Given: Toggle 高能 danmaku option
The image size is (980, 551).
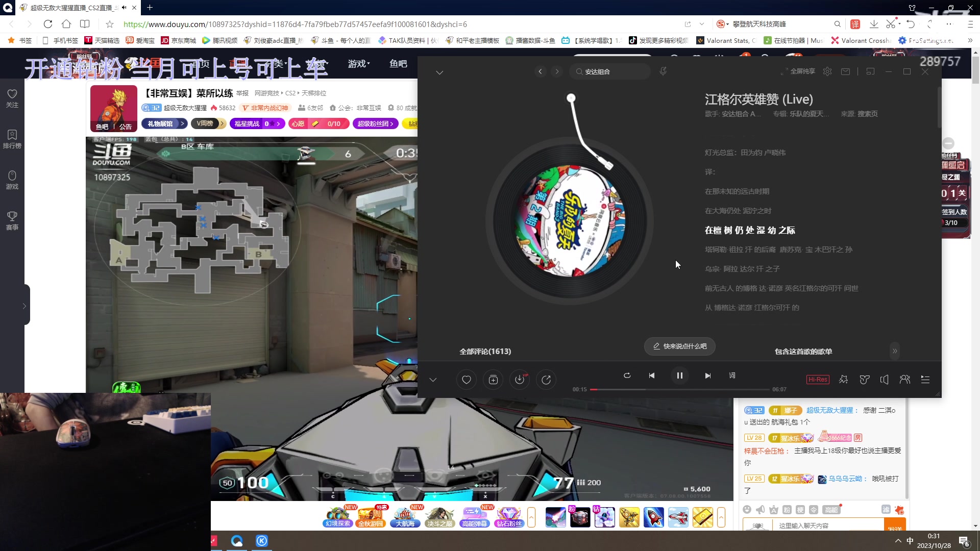Looking at the screenshot, I should [x=831, y=510].
